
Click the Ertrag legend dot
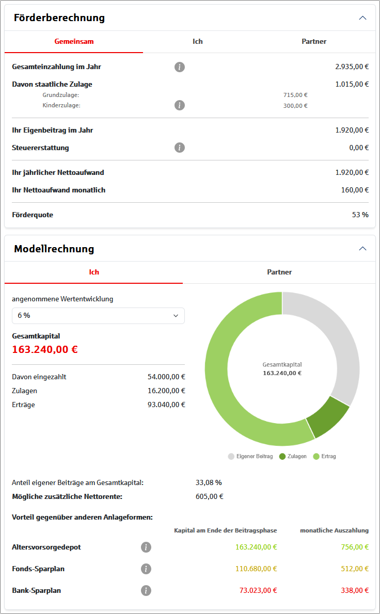pos(316,456)
